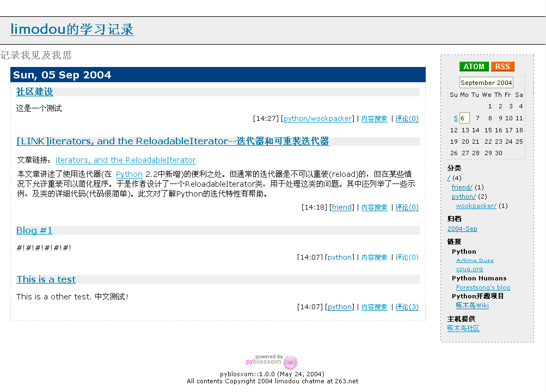Open Forestsong's blog link
Image resolution: width=546 pixels, height=392 pixels.
click(483, 287)
